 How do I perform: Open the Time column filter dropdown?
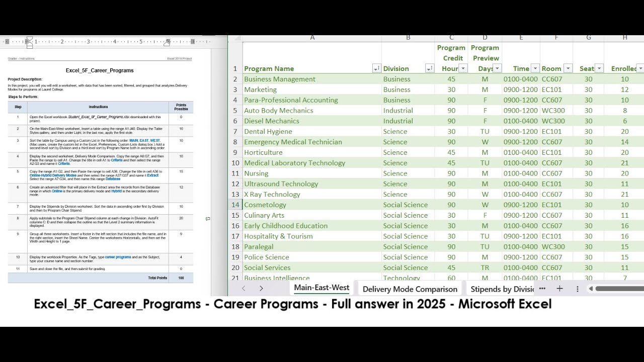535,68
